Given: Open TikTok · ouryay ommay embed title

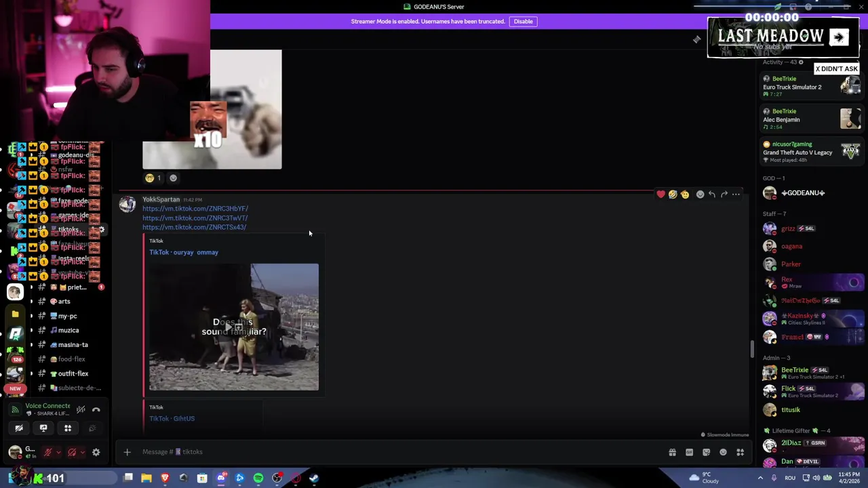Looking at the screenshot, I should point(184,252).
